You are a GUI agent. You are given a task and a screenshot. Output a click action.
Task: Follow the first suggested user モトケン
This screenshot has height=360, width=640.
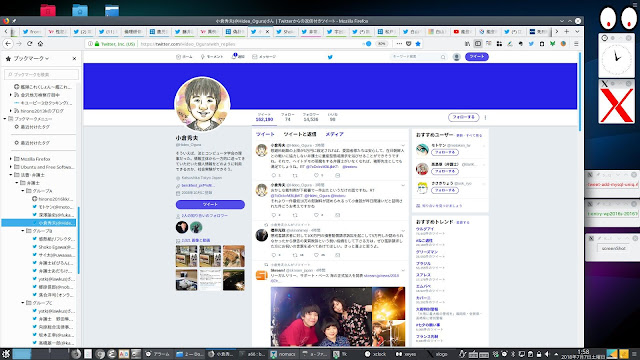pyautogui.click(x=445, y=152)
